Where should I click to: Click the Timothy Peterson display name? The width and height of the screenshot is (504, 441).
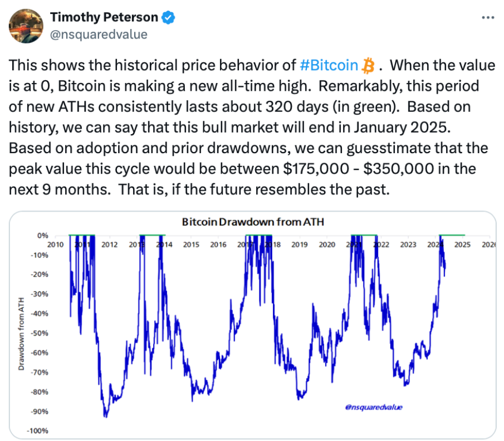coord(104,17)
